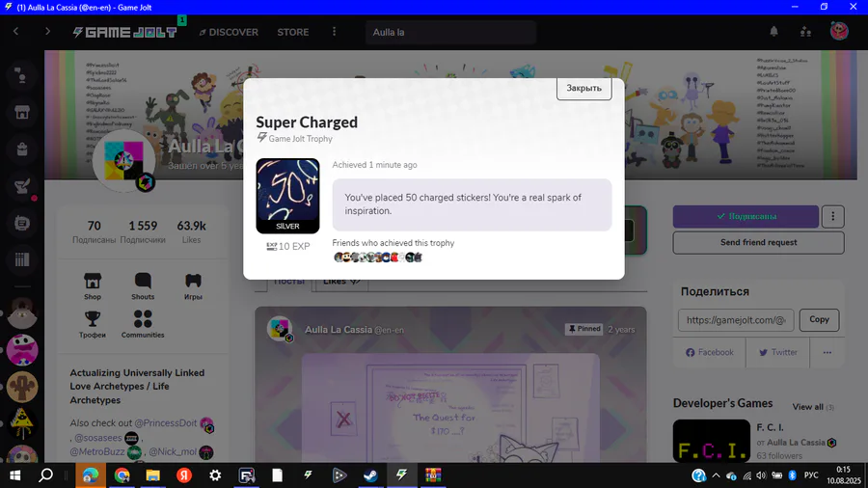This screenshot has width=868, height=488.
Task: Open the sidebar quests icon with red dot
Action: pos(23,186)
